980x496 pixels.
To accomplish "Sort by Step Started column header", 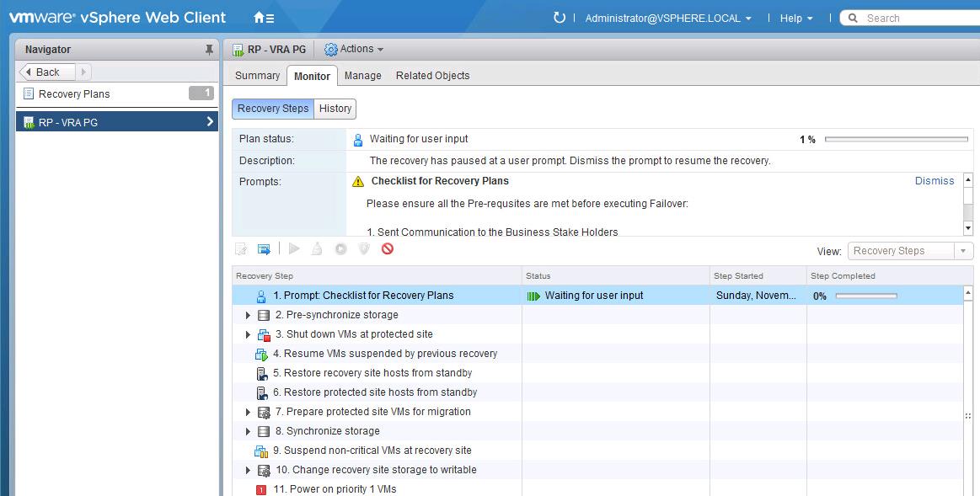I will point(758,275).
